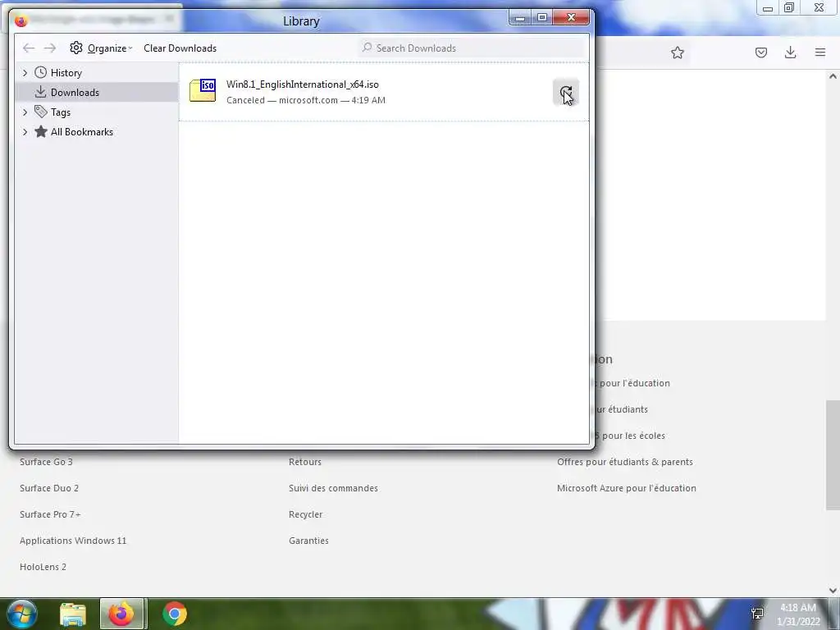Select History in Library sidebar
This screenshot has width=840, height=630.
click(x=66, y=73)
